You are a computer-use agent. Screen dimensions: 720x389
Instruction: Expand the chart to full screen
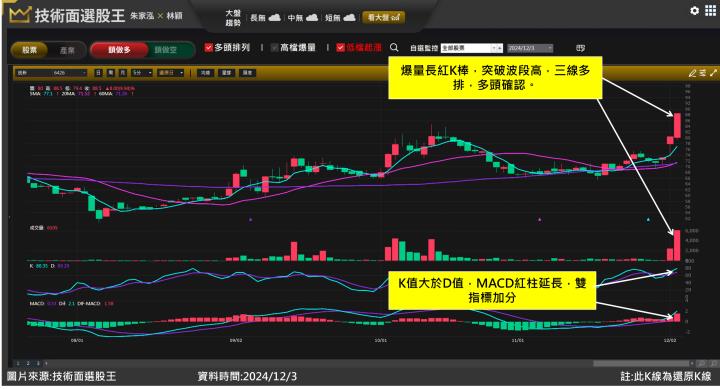click(713, 73)
